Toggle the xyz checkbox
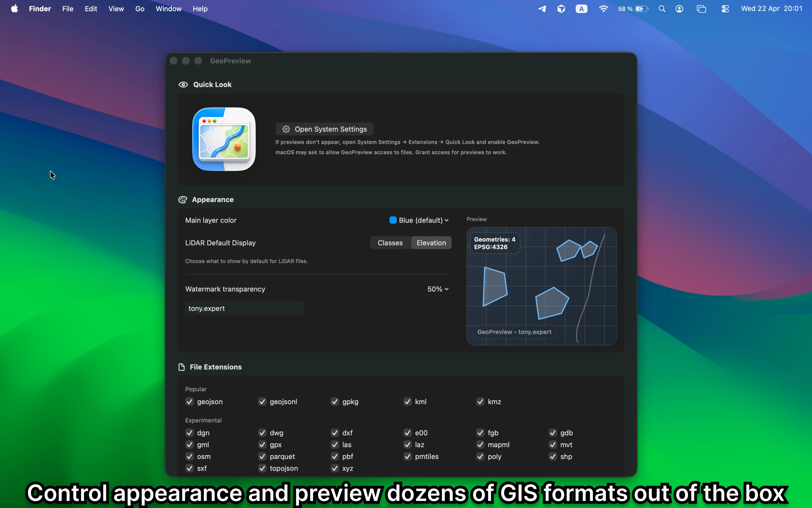This screenshot has height=508, width=812. pos(335,468)
